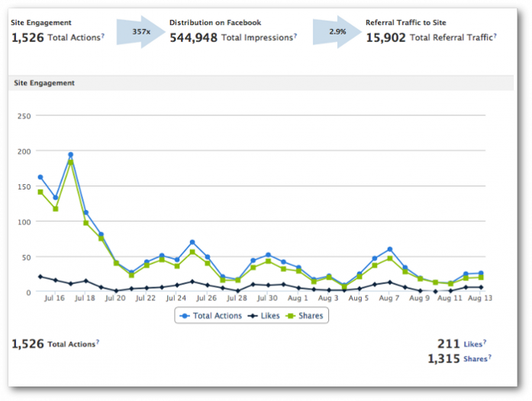Open the help tooltip beside top Total Actions

tap(103, 35)
